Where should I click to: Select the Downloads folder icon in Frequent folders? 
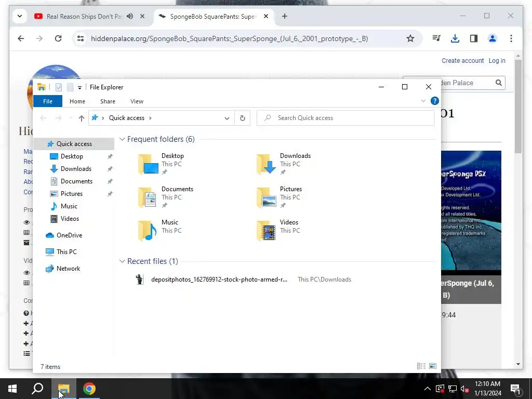pos(267,164)
